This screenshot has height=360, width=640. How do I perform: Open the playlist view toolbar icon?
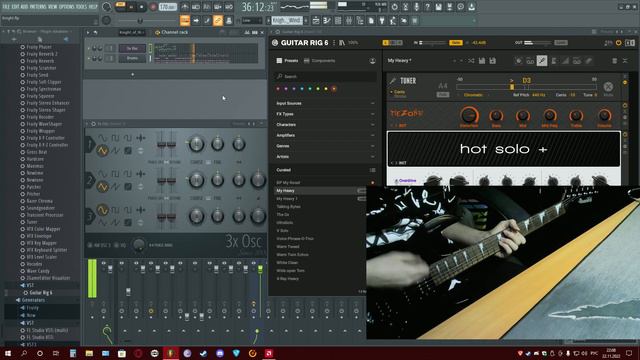point(316,20)
